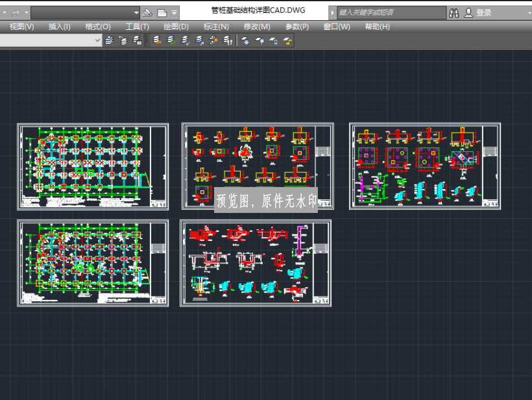The image size is (532, 400).
Task: Open the layer states manager icon
Action: tap(137, 40)
